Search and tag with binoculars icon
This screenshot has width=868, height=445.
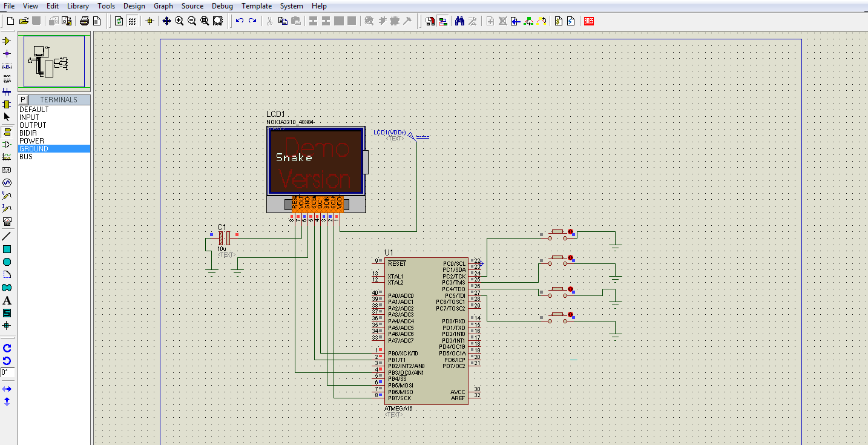(x=459, y=21)
